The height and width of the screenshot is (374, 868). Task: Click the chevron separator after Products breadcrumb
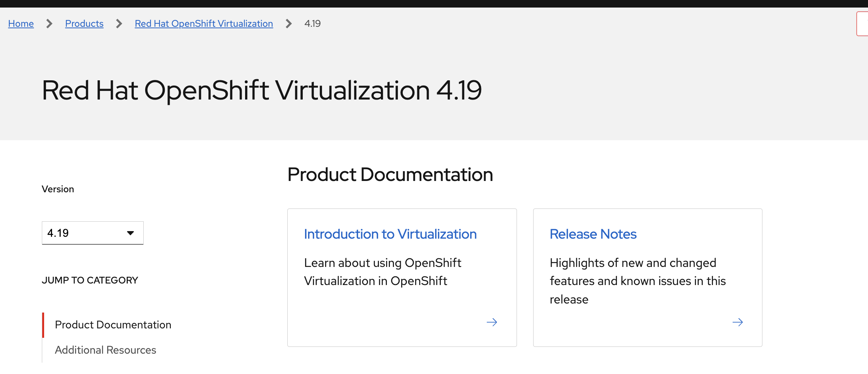tap(119, 24)
